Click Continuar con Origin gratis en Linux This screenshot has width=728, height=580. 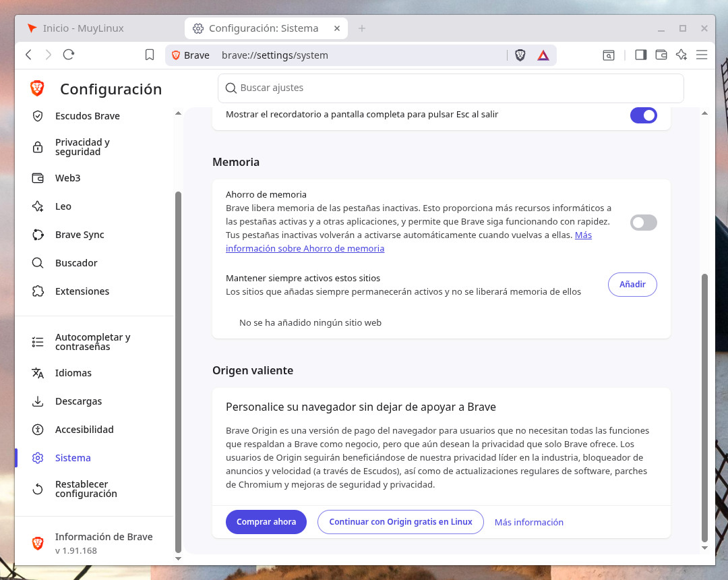(400, 522)
